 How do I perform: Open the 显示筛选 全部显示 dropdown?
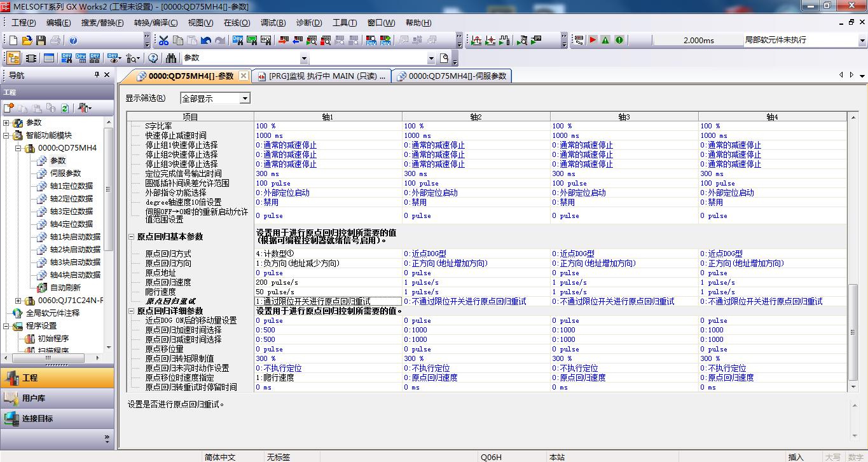coord(245,99)
